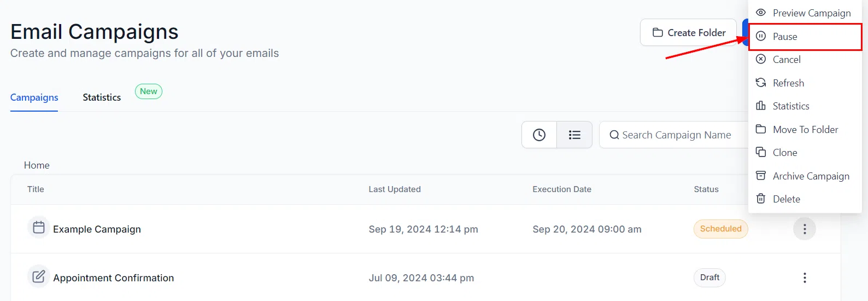Click the Create Folder button
This screenshot has height=301, width=868.
[x=689, y=32]
